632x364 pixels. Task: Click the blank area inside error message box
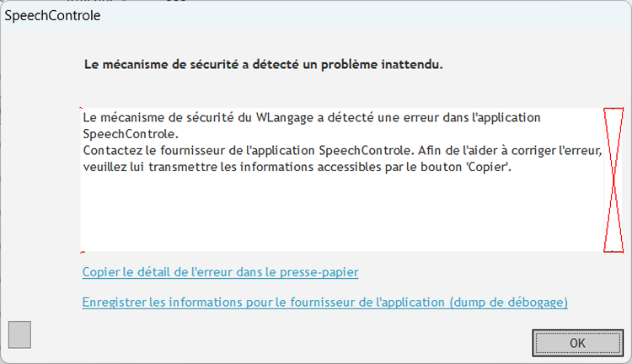pyautogui.click(x=337, y=215)
